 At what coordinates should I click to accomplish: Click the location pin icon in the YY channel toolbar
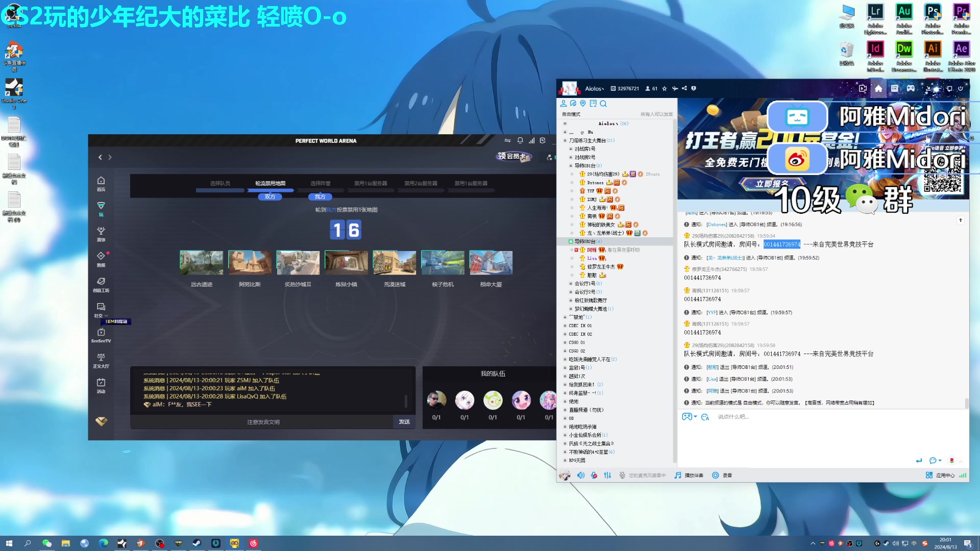pyautogui.click(x=583, y=103)
